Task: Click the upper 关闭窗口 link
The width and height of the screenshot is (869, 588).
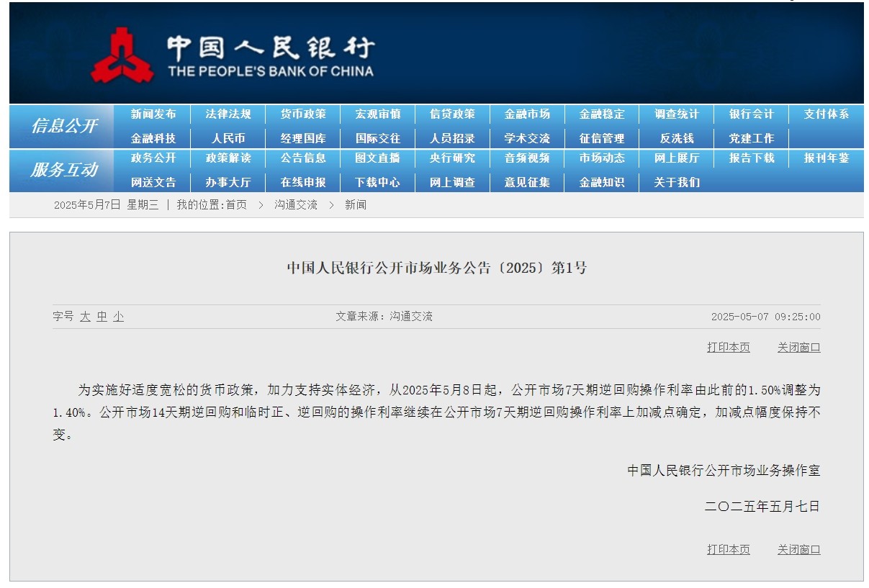Action: pos(799,348)
